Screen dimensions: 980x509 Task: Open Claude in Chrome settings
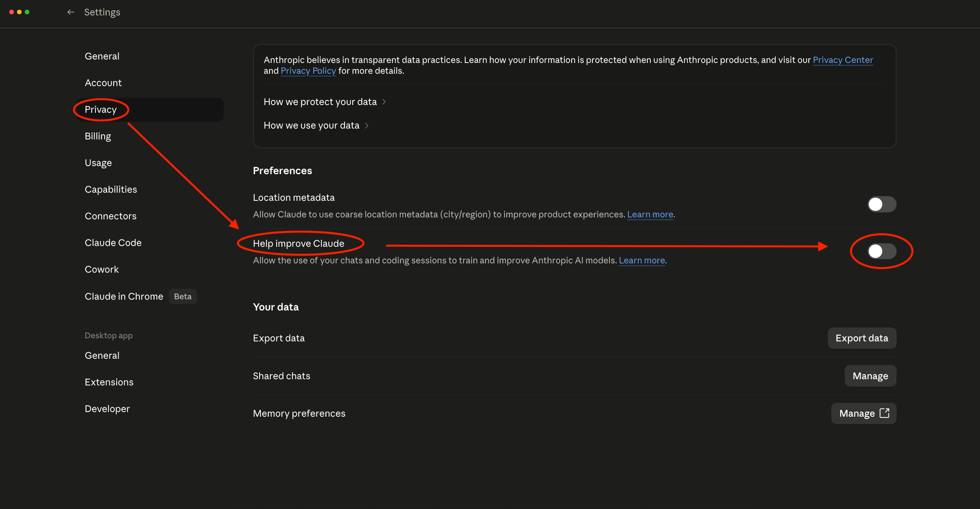(124, 297)
